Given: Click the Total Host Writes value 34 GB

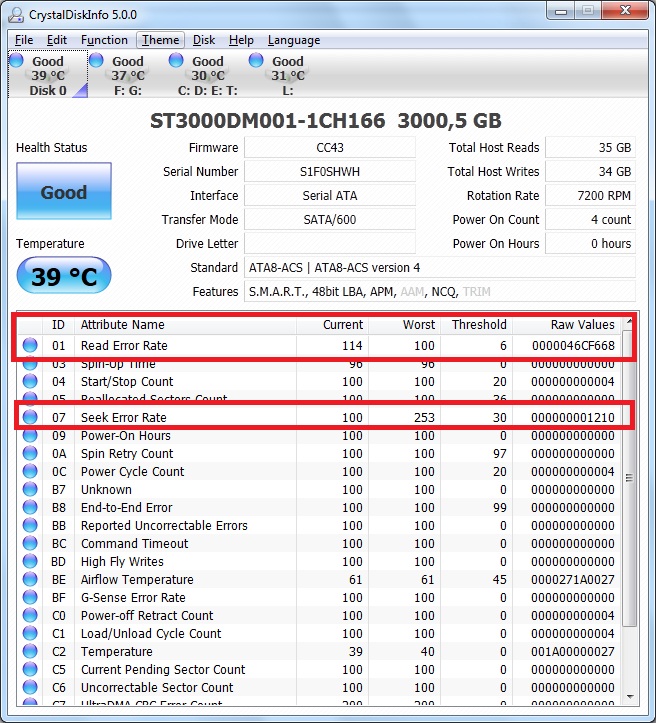Looking at the screenshot, I should pos(591,172).
